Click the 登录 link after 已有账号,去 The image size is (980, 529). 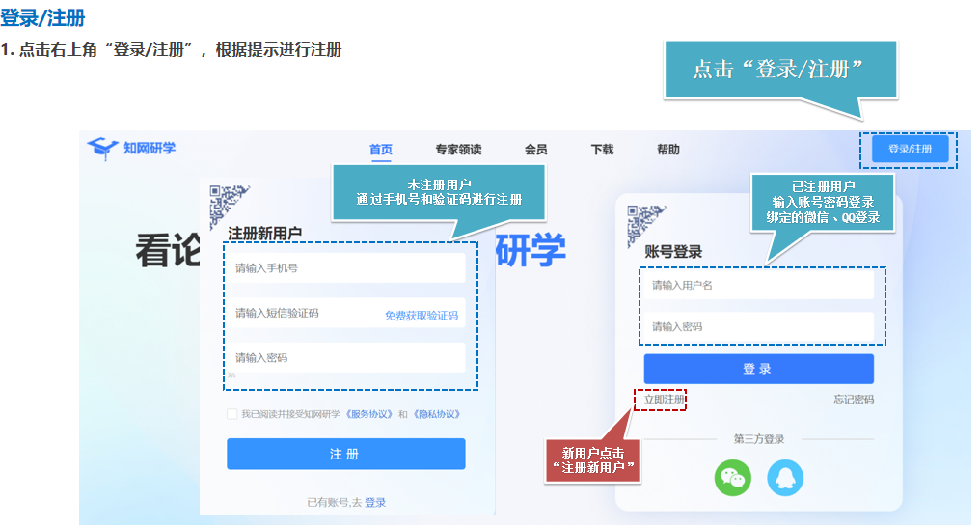point(375,502)
